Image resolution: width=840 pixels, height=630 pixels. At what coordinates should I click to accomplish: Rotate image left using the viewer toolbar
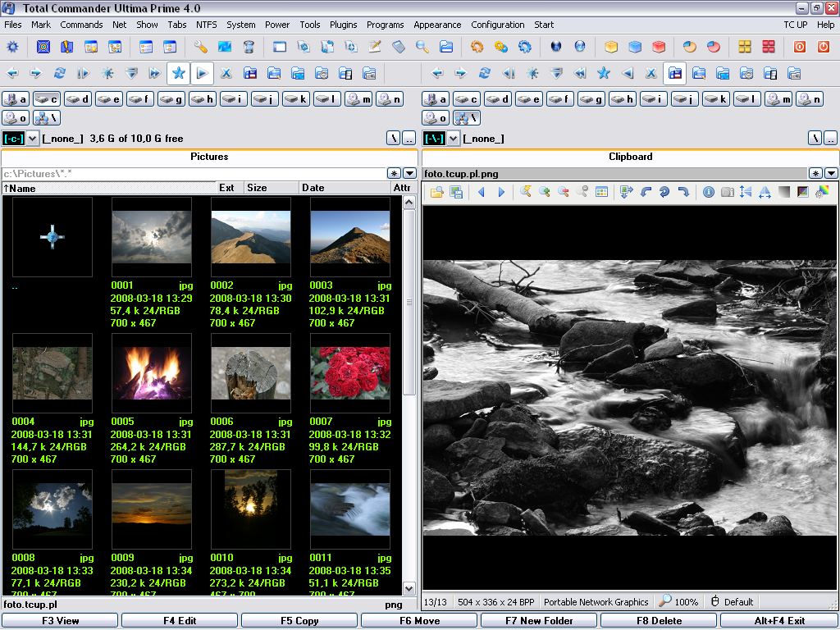coord(646,192)
